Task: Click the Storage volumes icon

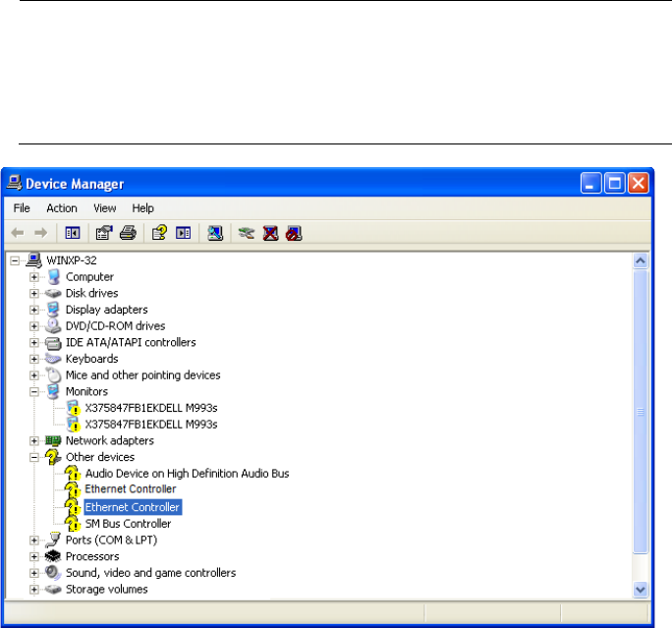Action: pyautogui.click(x=53, y=590)
